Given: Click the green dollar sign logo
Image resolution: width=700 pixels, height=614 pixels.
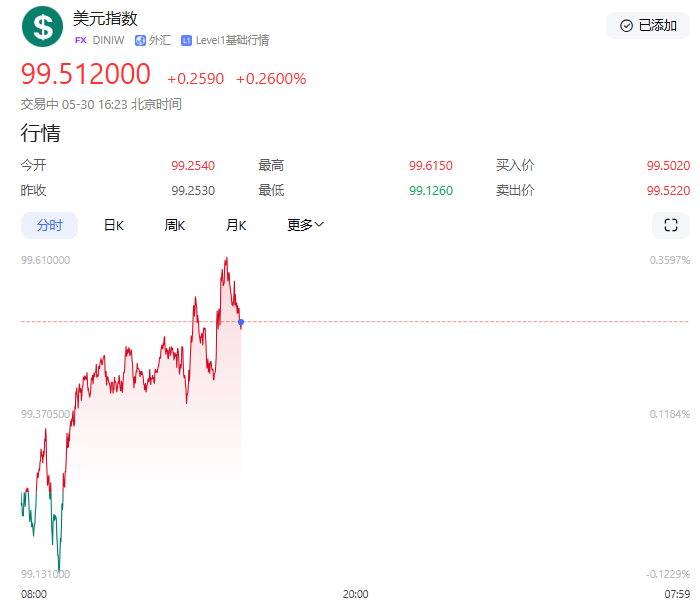Looking at the screenshot, I should click(42, 27).
